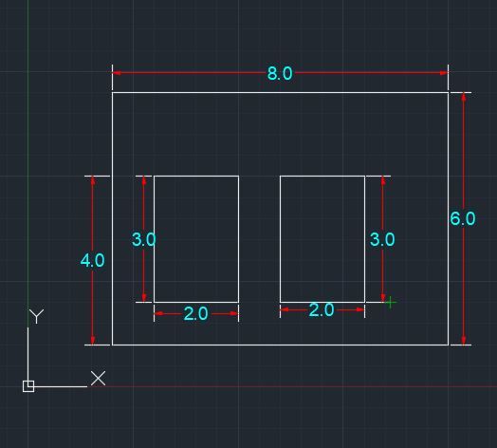Image resolution: width=497 pixels, height=448 pixels.
Task: Select the 3.0 dimension text beside right rectangle
Action: (x=382, y=239)
